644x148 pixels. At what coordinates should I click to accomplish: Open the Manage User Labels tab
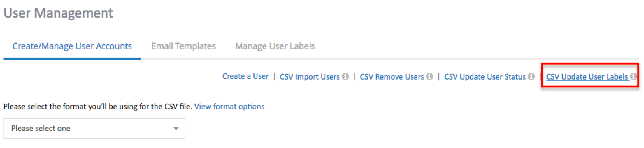click(275, 46)
